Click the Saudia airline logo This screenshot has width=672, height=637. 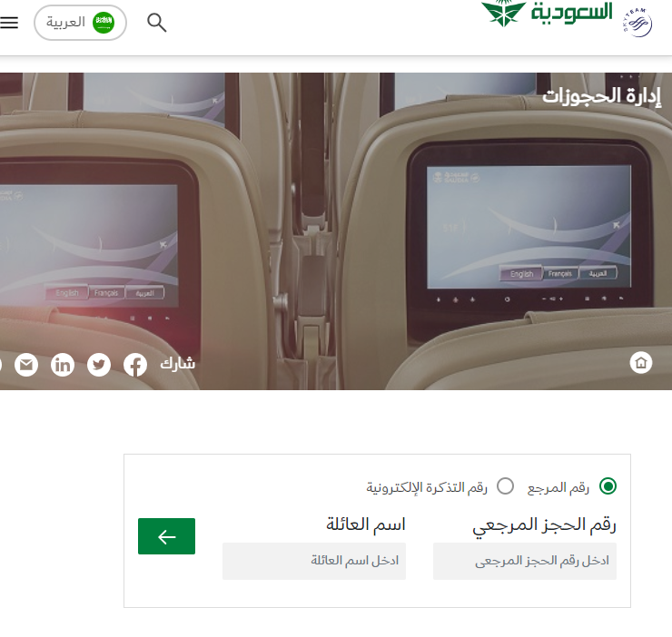[x=547, y=14]
